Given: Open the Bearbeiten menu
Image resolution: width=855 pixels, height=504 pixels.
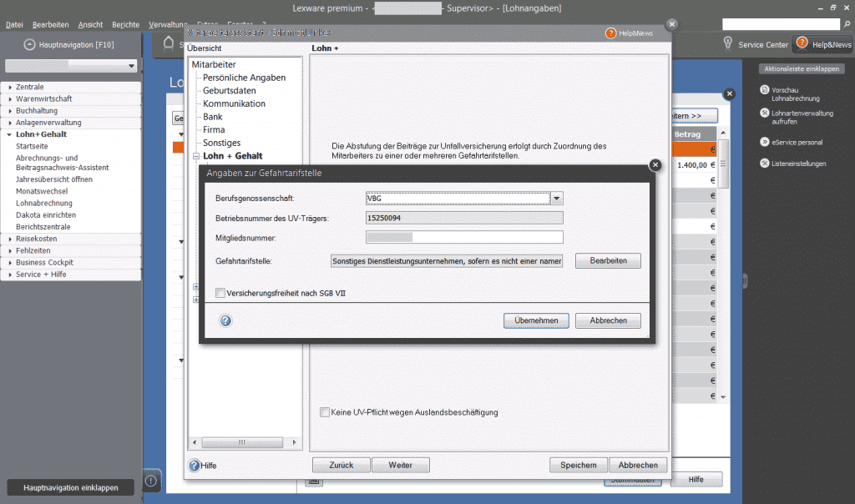Looking at the screenshot, I should pyautogui.click(x=51, y=25).
